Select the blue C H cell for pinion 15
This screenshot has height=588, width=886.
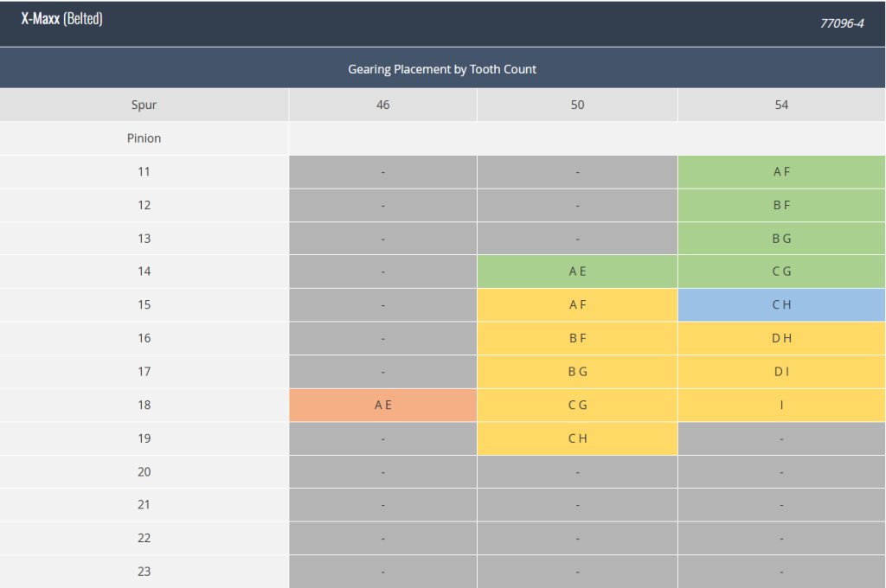click(781, 305)
